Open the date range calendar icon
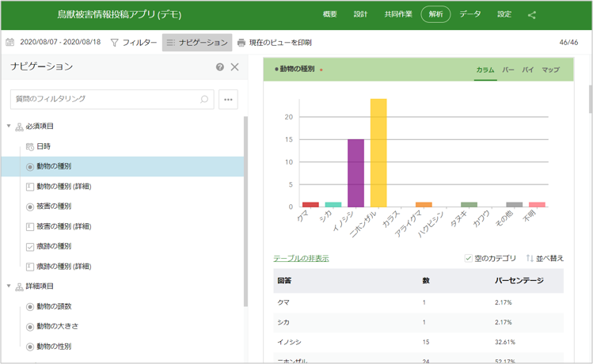Screen dimensions: 593x364 (10, 43)
